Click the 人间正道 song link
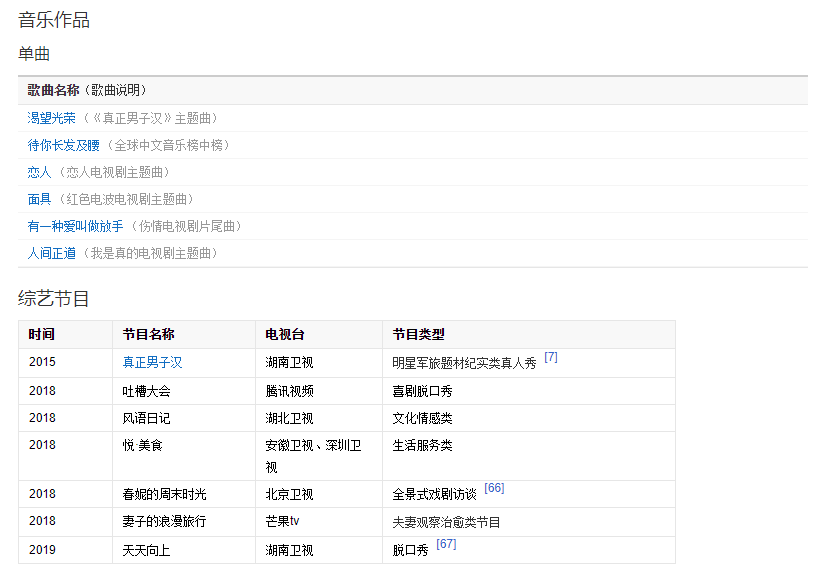Viewport: 817px width, 574px height. pyautogui.click(x=51, y=253)
